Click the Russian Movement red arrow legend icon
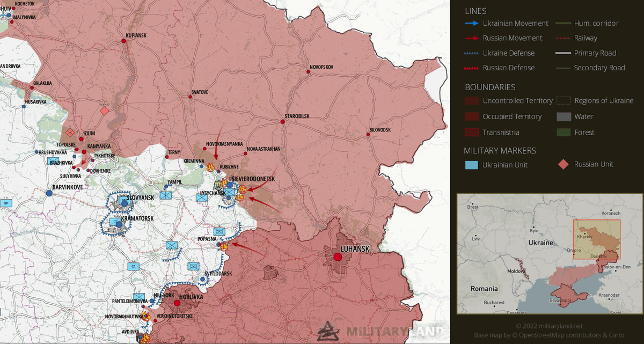 [472, 38]
